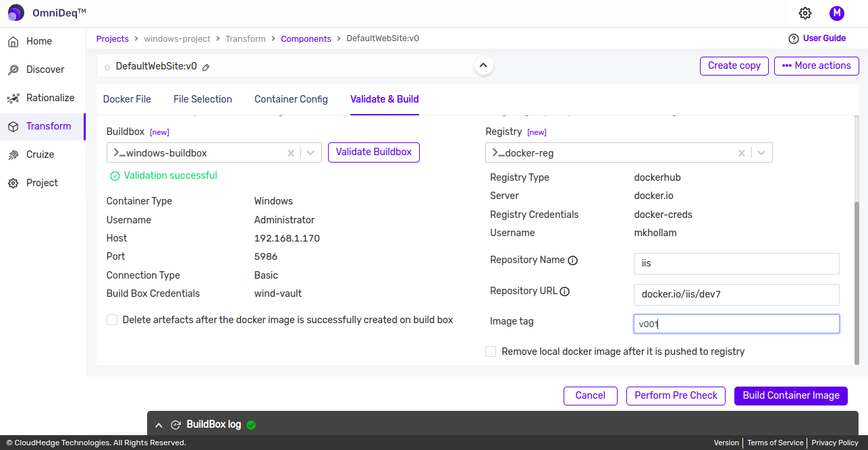The width and height of the screenshot is (868, 450).
Task: Open settings gear in top bar
Action: pyautogui.click(x=805, y=13)
